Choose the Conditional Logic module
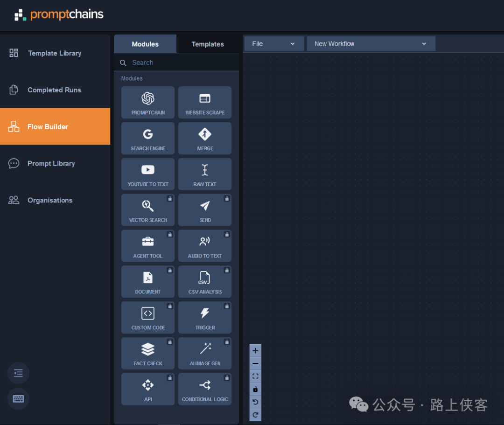504x425 pixels. pyautogui.click(x=205, y=389)
